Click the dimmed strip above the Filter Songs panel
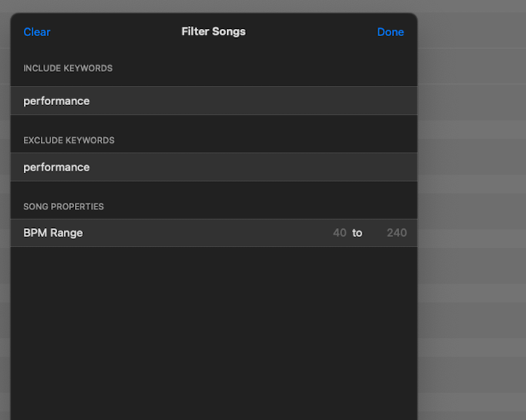The height and width of the screenshot is (420, 526). pos(214,6)
